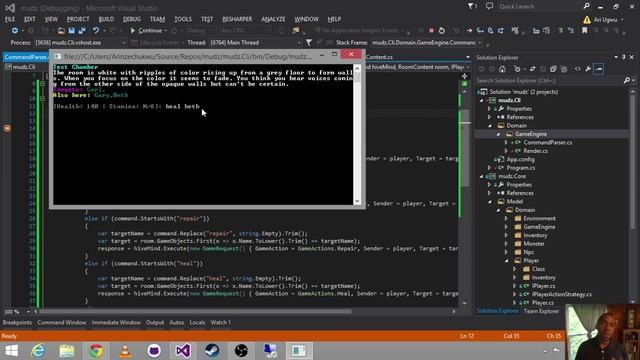The width and height of the screenshot is (640, 360).
Task: Click the Navigate Backward toolbar icon
Action: pyautogui.click(x=14, y=31)
